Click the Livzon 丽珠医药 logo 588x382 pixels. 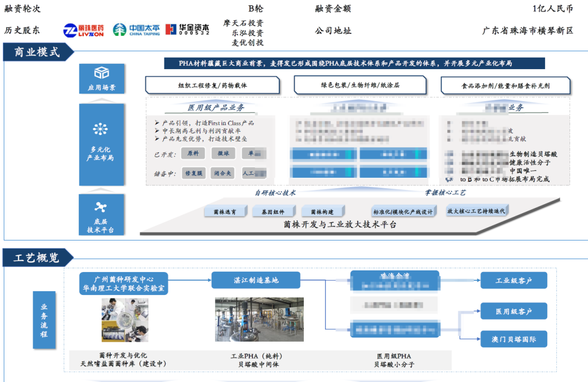(84, 30)
